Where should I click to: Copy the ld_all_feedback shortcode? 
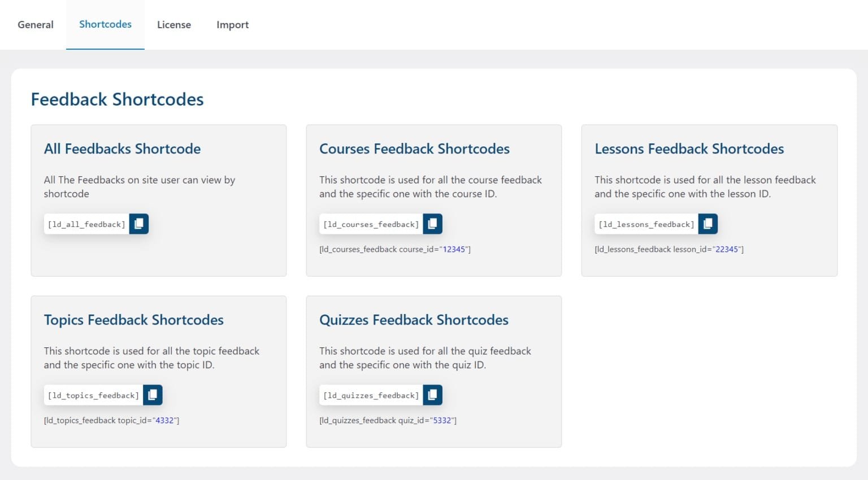coord(139,224)
